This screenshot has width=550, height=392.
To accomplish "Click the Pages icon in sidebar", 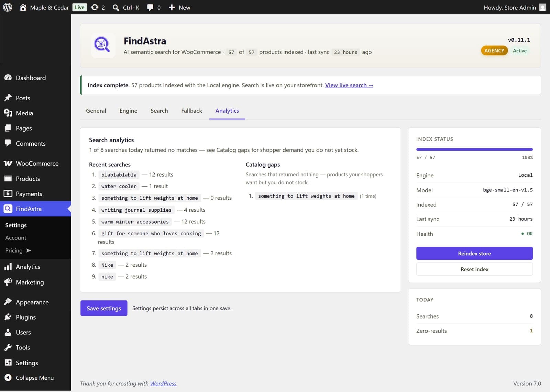I will point(8,128).
